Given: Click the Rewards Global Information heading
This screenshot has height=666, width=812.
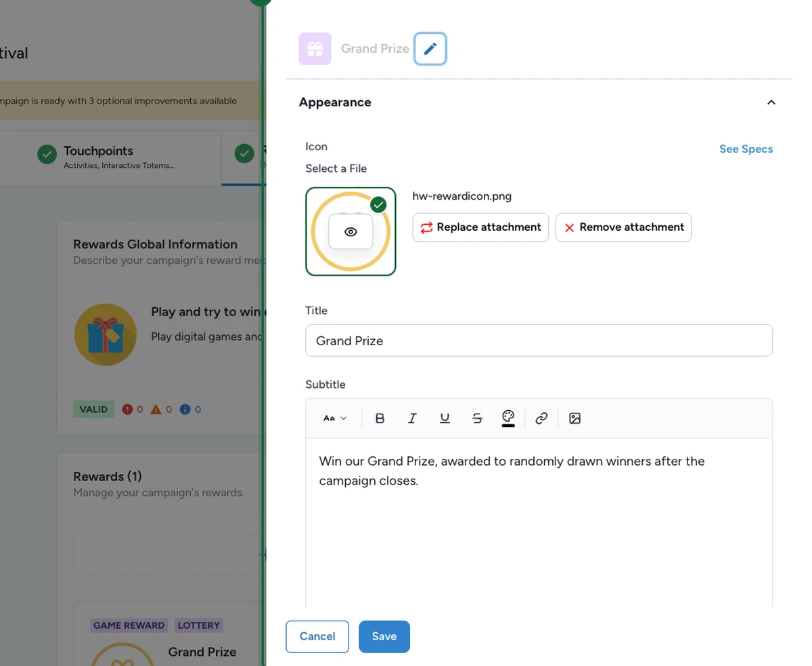Looking at the screenshot, I should point(155,244).
